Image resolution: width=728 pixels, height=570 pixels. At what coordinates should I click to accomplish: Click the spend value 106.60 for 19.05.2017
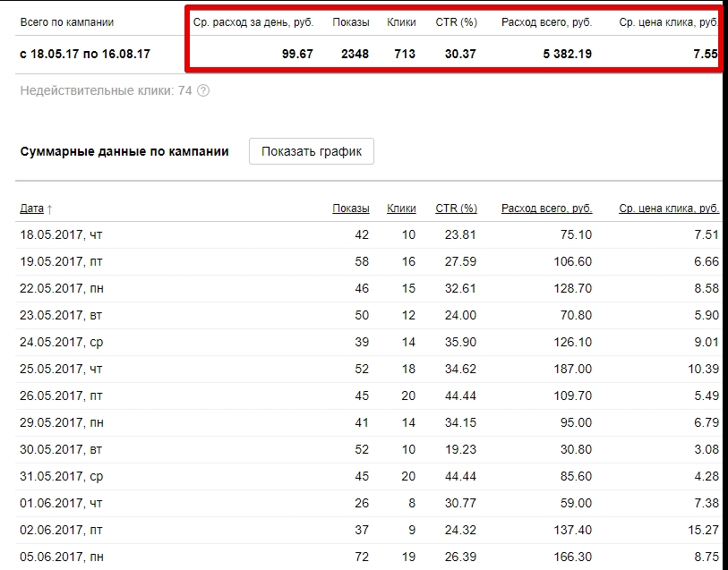[573, 261]
